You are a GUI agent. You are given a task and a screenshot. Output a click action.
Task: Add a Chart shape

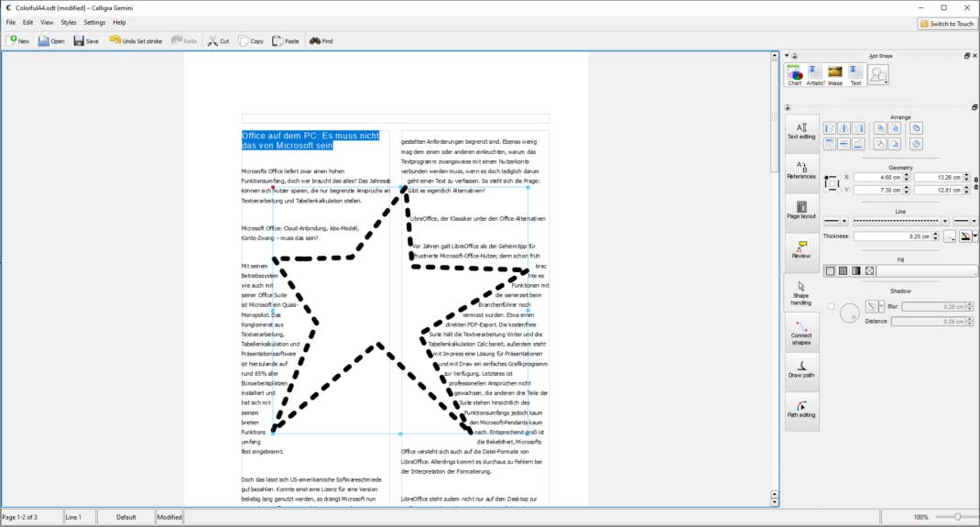click(794, 75)
